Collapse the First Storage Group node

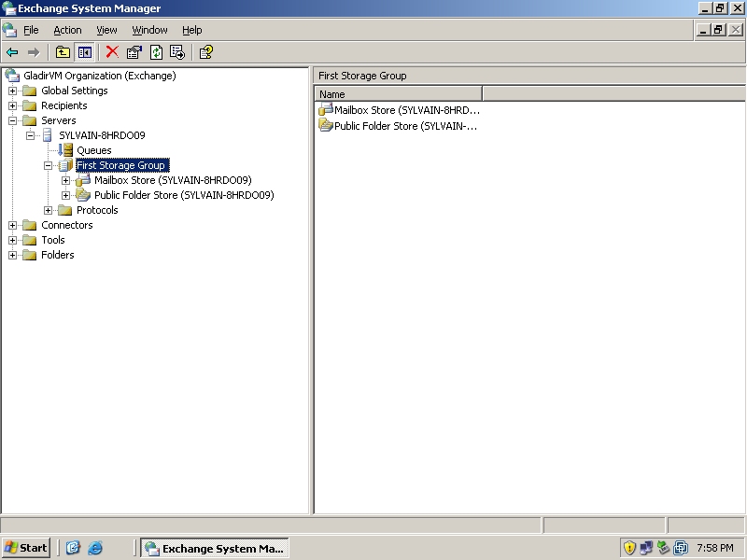[48, 166]
